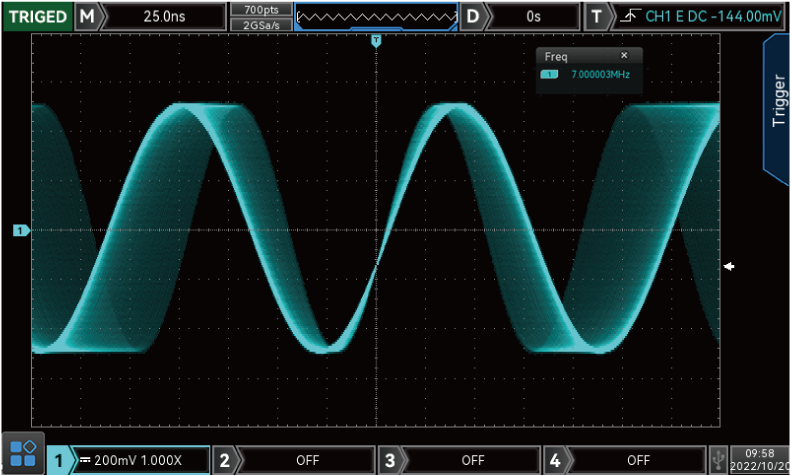
Task: Open the 0s delay setting
Action: [533, 17]
